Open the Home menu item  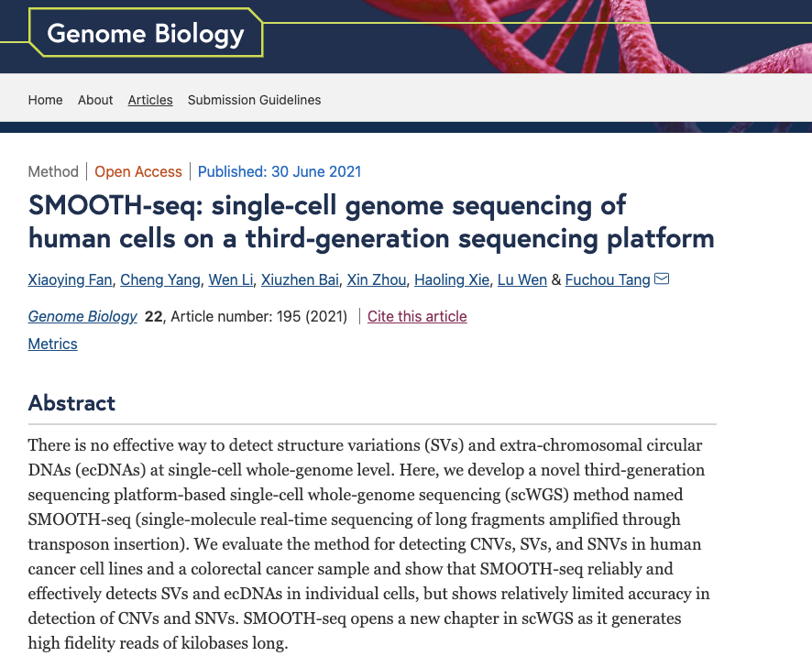[46, 100]
